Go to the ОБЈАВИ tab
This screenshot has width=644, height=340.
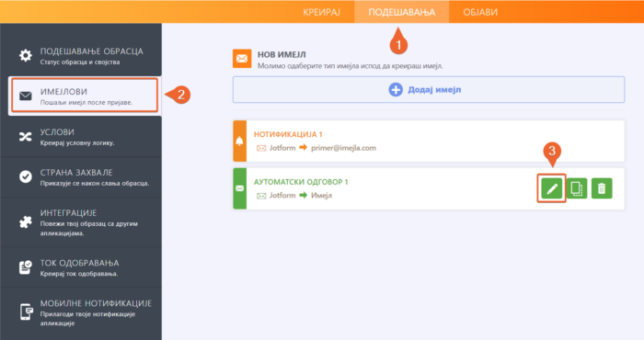click(x=480, y=12)
